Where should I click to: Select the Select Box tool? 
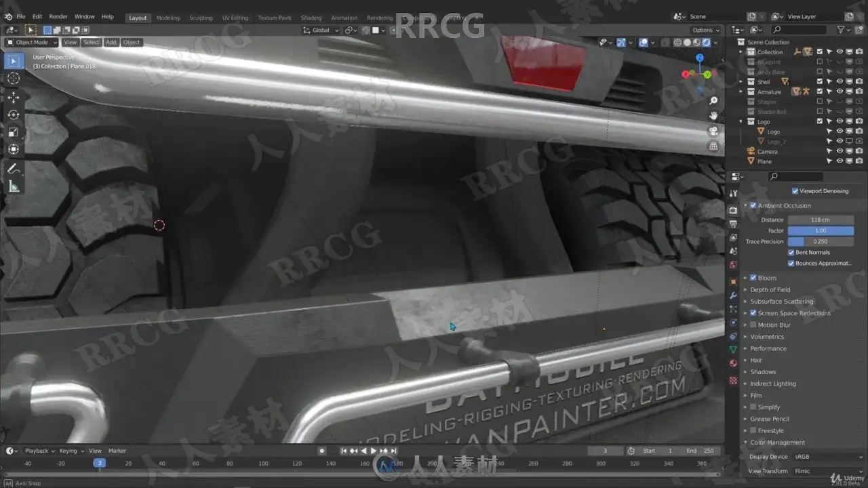[14, 61]
